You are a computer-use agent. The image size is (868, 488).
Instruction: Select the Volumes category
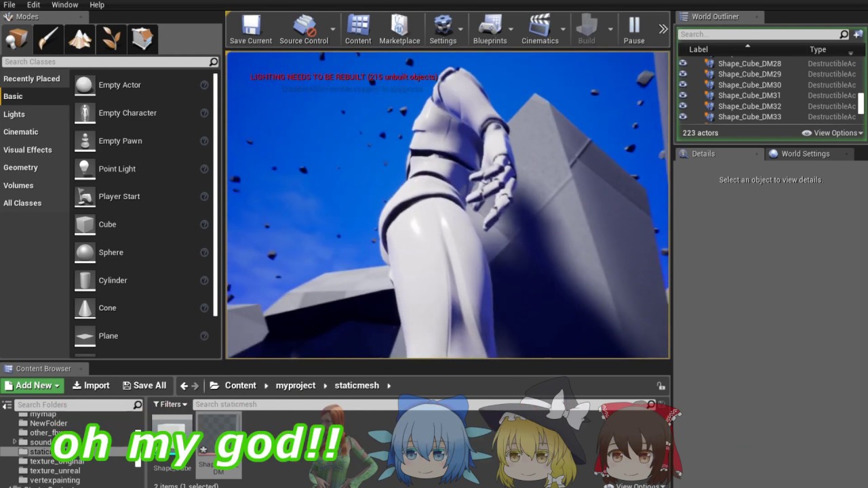click(18, 185)
